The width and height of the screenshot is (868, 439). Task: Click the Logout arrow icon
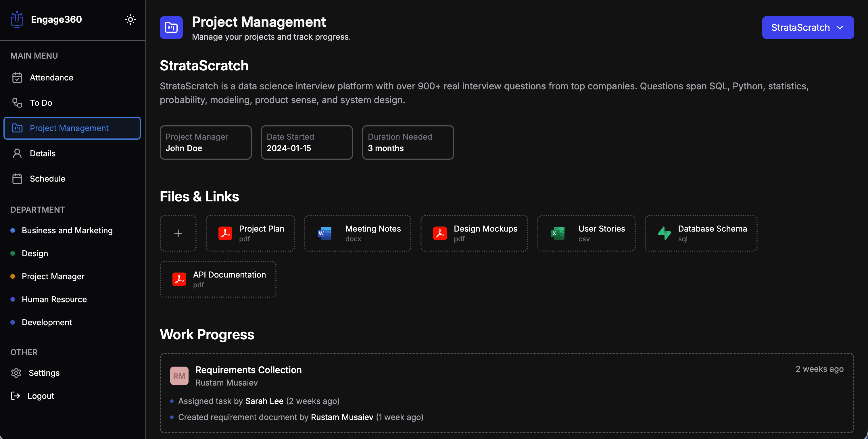(x=16, y=396)
